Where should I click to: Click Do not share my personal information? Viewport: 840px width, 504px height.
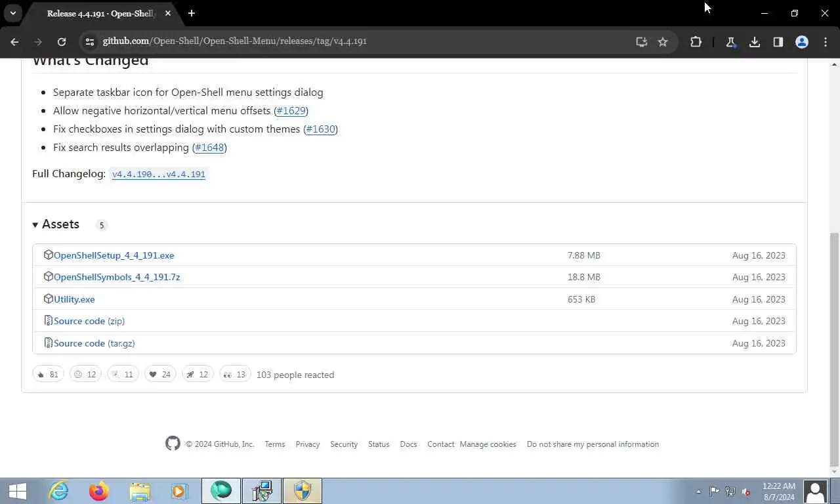pyautogui.click(x=593, y=444)
